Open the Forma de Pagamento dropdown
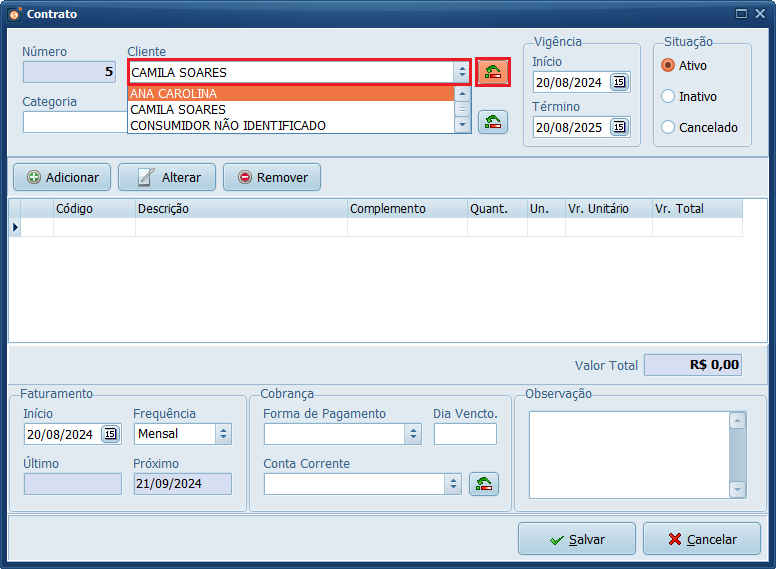Screen dimensions: 776x569 pyautogui.click(x=413, y=434)
